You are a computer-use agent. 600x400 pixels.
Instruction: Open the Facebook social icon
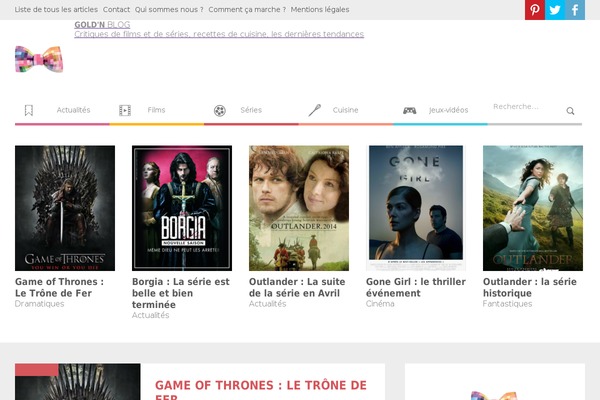(x=575, y=10)
